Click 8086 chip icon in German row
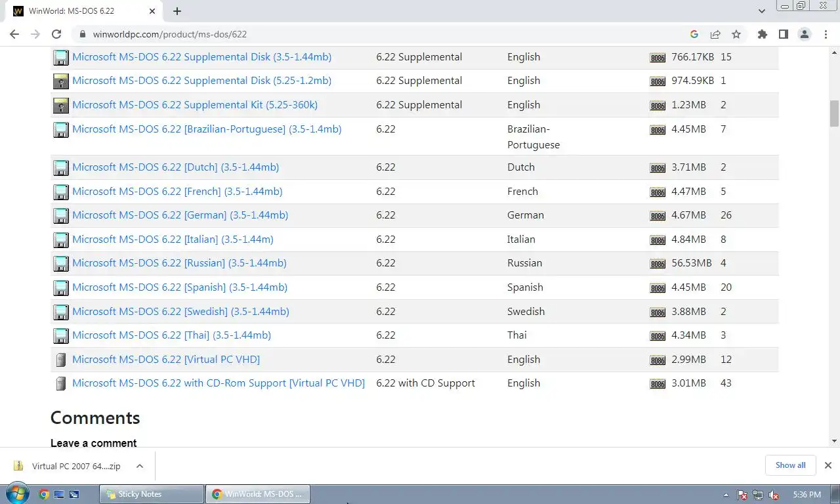 click(x=658, y=216)
